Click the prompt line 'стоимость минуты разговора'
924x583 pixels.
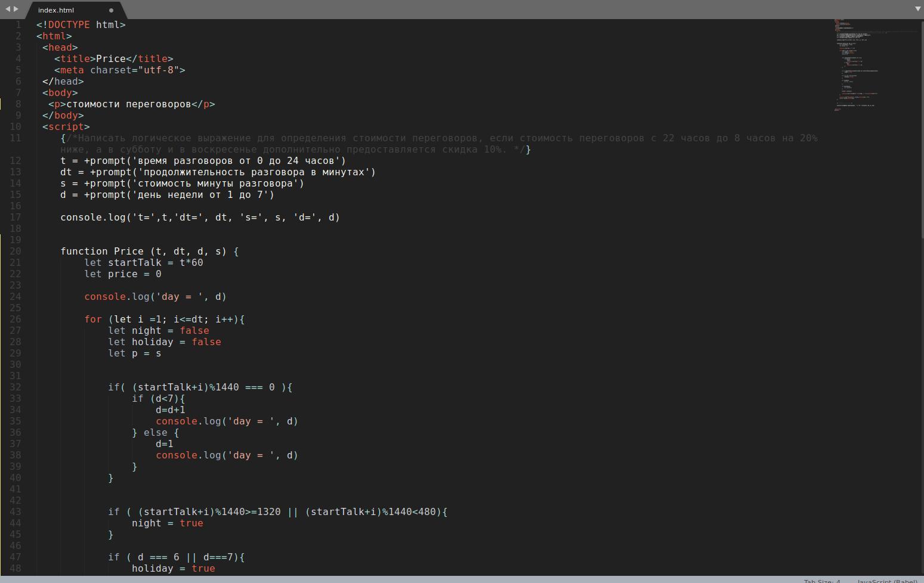[x=182, y=183]
